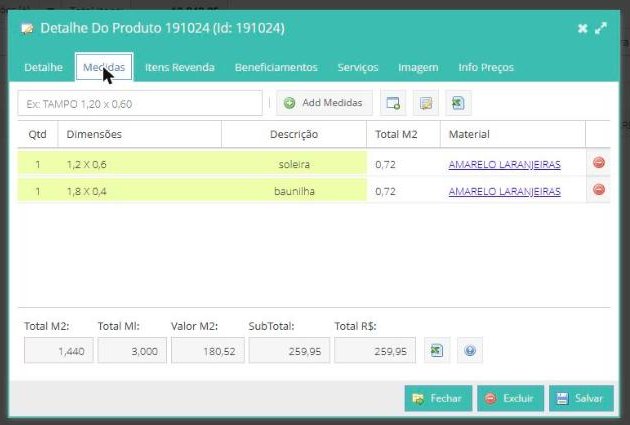
Task: Click the Excel icon beside Total R$
Action: (437, 351)
